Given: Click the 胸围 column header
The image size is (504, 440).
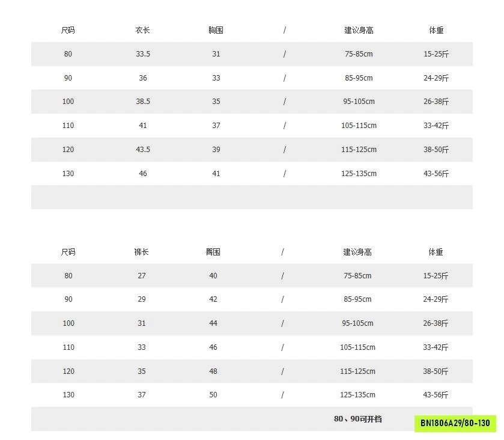Looking at the screenshot, I should (x=216, y=30).
